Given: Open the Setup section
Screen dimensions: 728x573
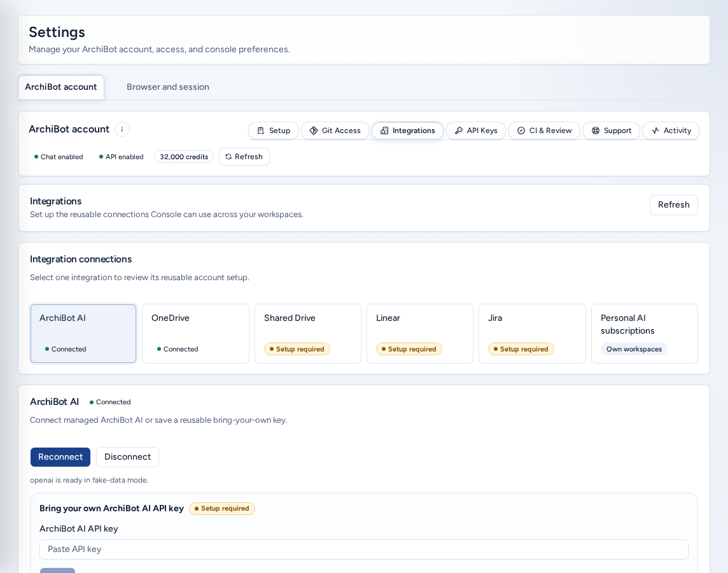Looking at the screenshot, I should [274, 131].
